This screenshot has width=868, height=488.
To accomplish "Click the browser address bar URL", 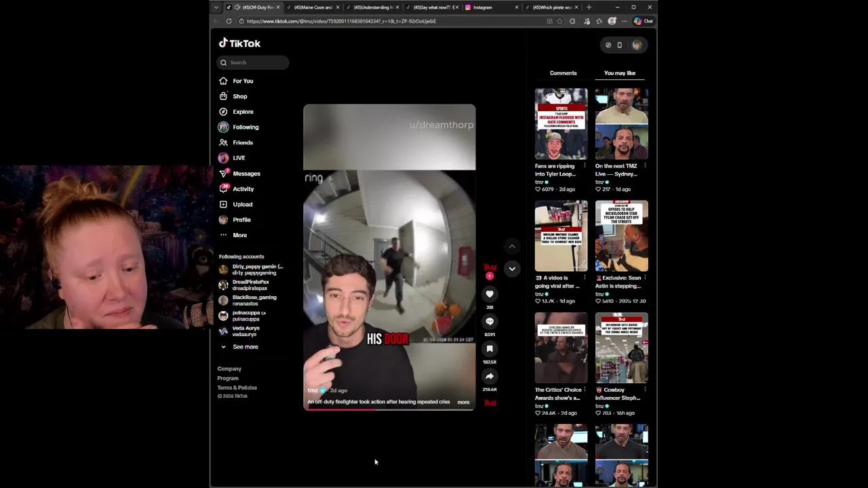I will point(341,21).
